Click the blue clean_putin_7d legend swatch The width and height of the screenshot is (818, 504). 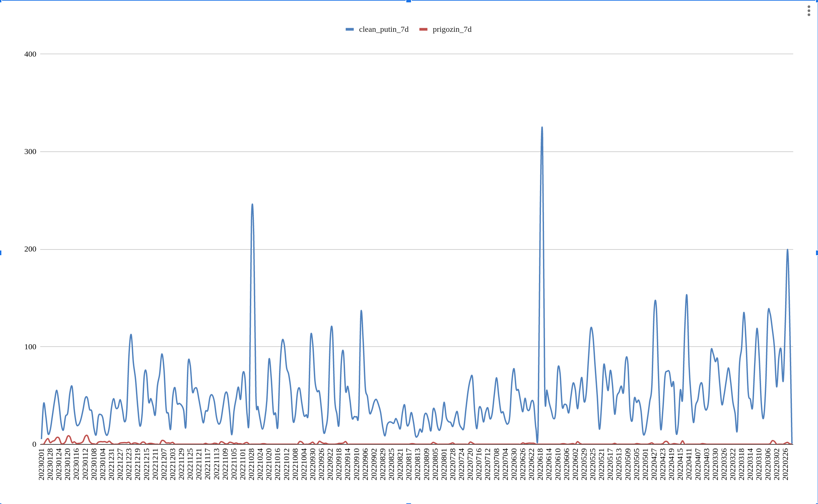349,29
